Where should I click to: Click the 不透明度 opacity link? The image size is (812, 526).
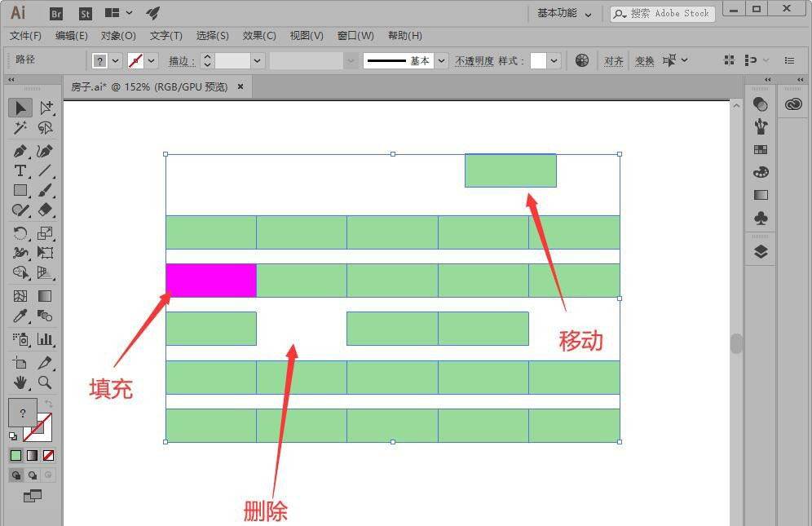point(474,61)
